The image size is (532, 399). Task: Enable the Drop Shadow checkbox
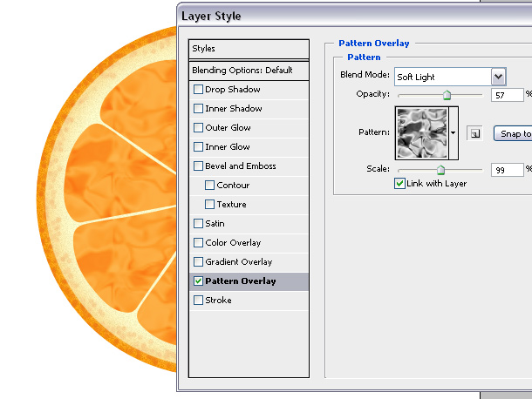199,90
